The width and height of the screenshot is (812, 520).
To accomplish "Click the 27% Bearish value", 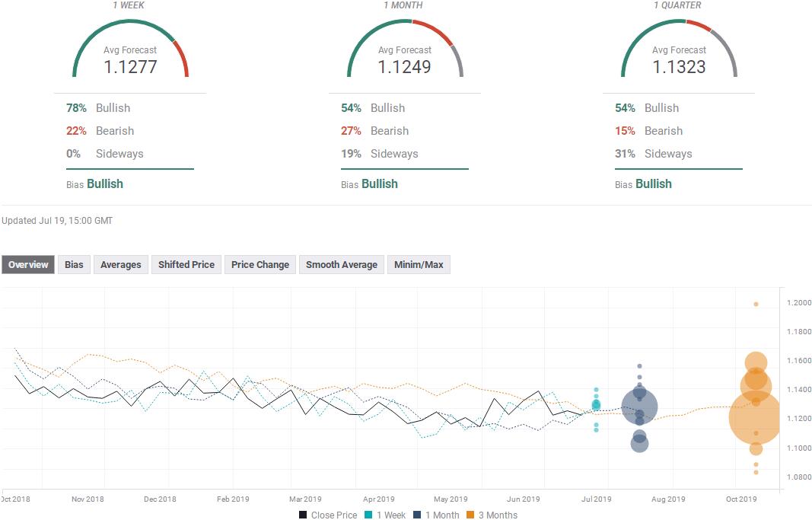I will coord(351,130).
